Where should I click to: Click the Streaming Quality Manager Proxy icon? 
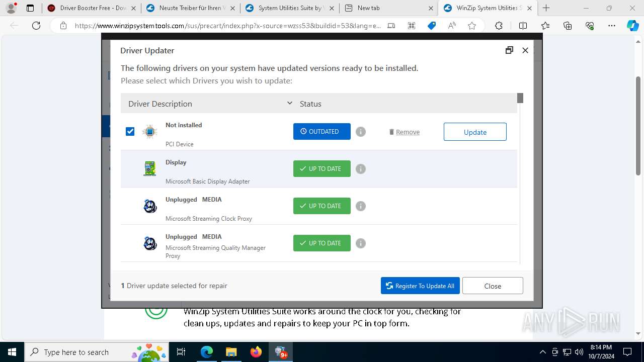point(150,243)
